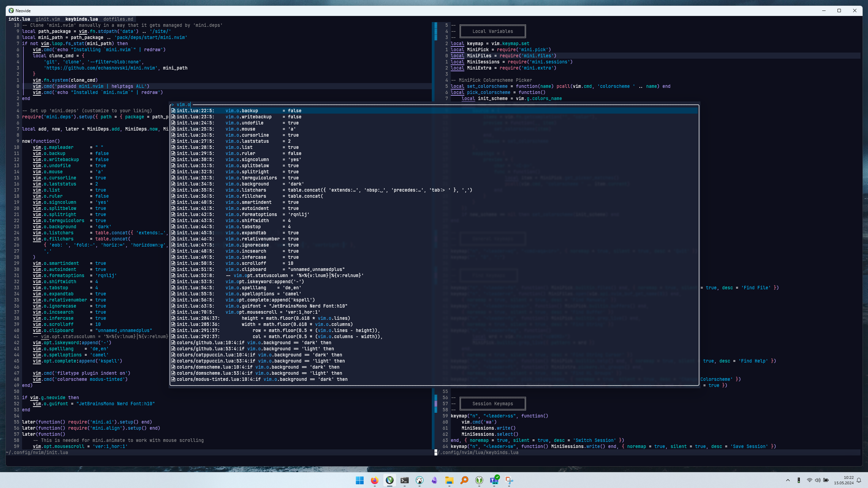Open File Explorer in taskbar
This screenshot has width=868, height=488.
(449, 480)
